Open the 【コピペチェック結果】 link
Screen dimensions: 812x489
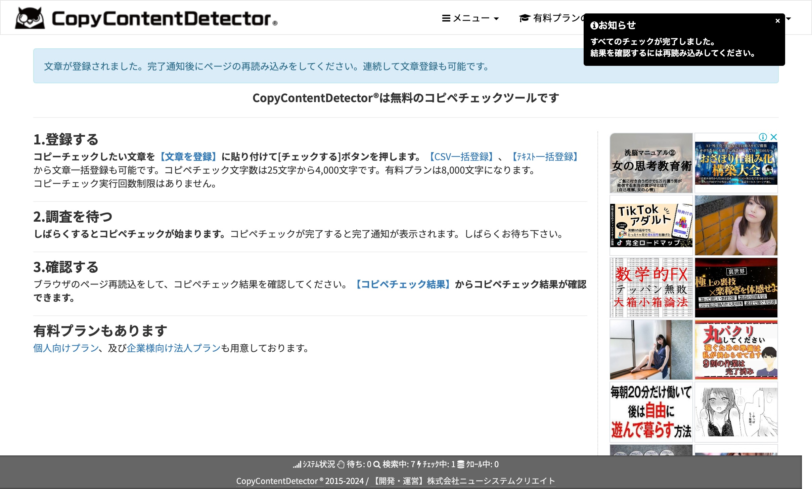pyautogui.click(x=402, y=284)
